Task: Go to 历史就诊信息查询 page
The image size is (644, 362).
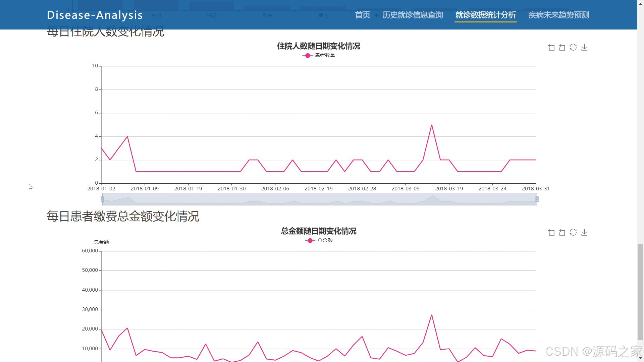Action: [x=413, y=15]
